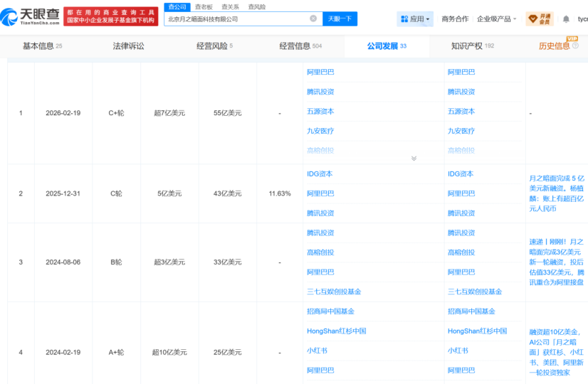588x384 pixels.
Task: Open news link 速递丨刚刚!月之暗面完成3亿美元
Action: pyautogui.click(x=557, y=262)
